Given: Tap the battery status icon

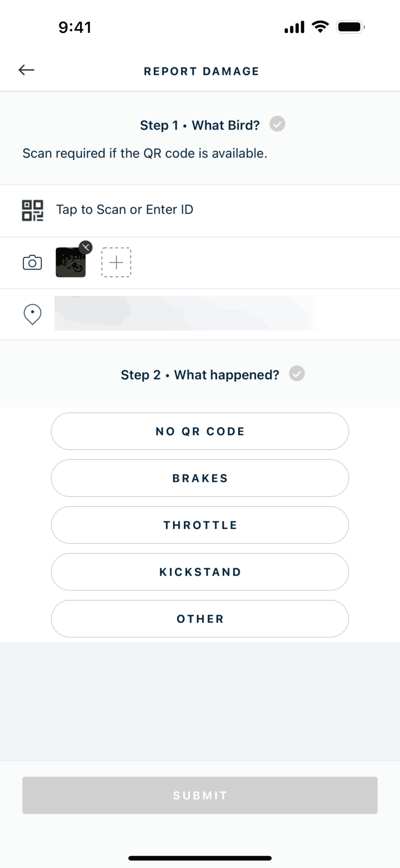Looking at the screenshot, I should pyautogui.click(x=350, y=27).
